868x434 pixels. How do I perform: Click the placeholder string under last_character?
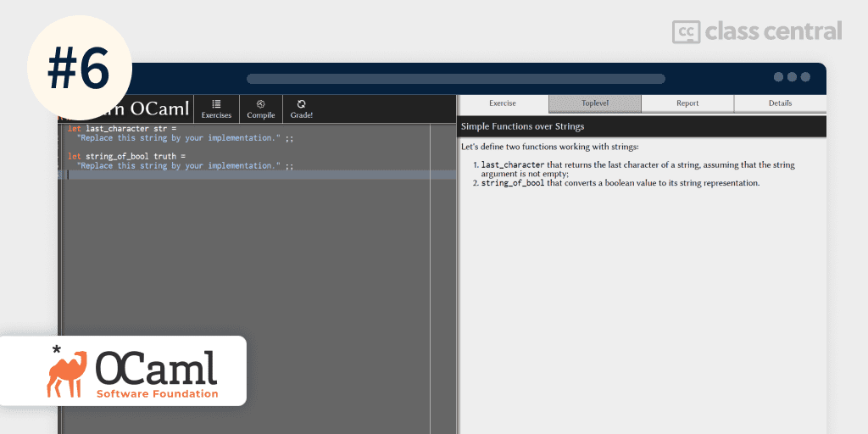click(x=178, y=137)
